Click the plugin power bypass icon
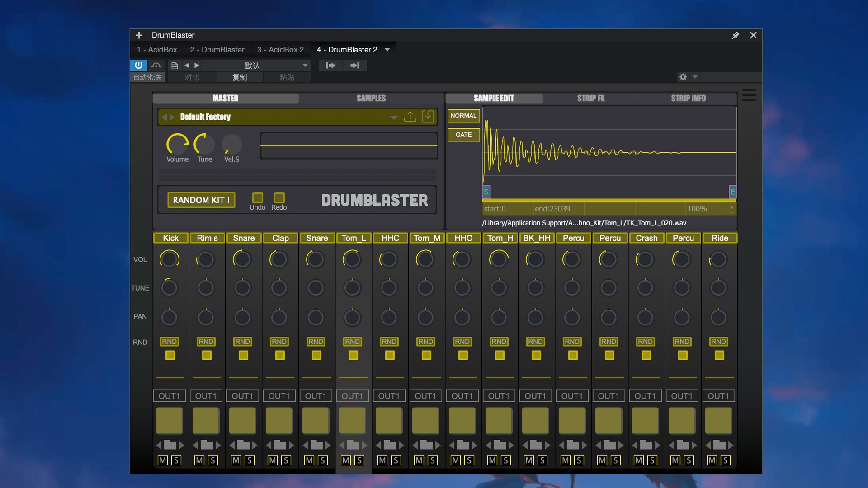 pos(139,66)
